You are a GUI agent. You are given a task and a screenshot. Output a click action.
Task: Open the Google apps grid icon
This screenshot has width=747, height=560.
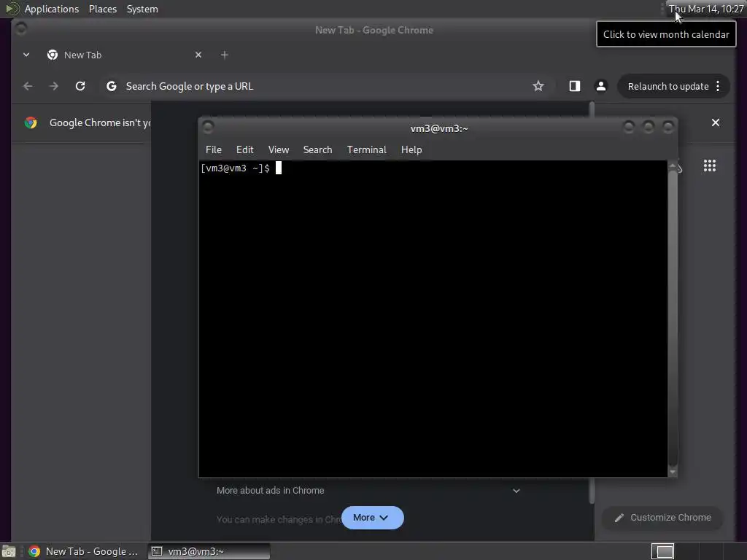click(x=709, y=166)
